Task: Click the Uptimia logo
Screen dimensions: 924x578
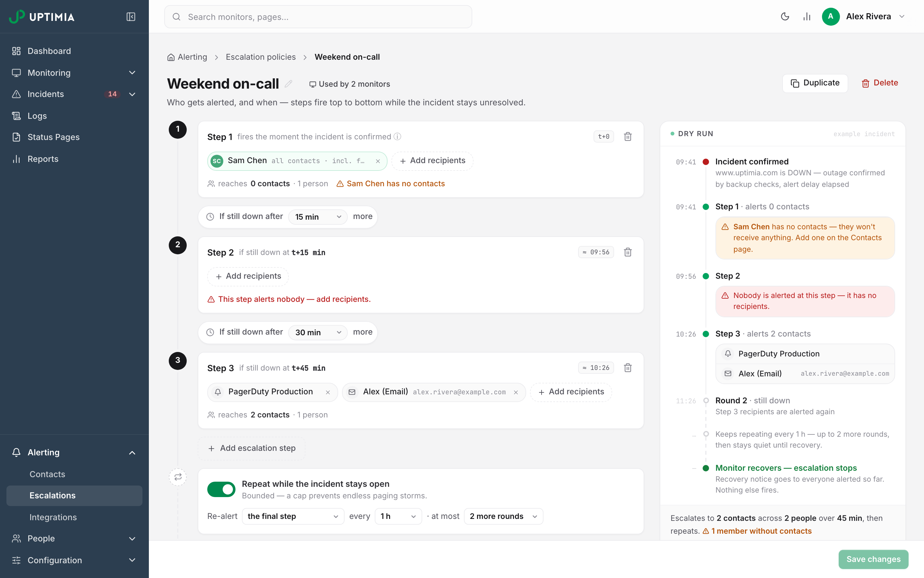Action: 42,17
